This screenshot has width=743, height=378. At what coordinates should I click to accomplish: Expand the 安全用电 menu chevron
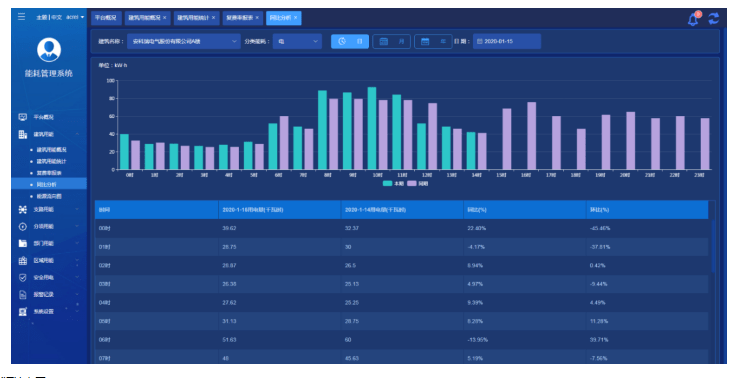point(77,278)
